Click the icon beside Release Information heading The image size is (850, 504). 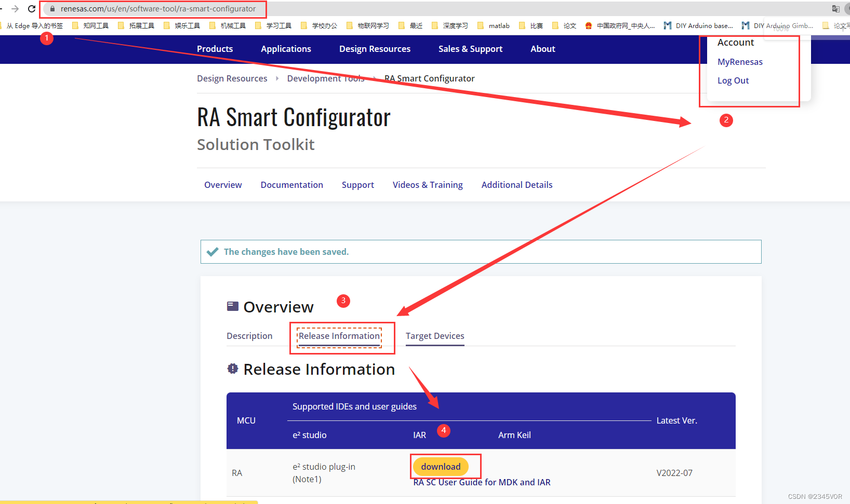click(232, 369)
